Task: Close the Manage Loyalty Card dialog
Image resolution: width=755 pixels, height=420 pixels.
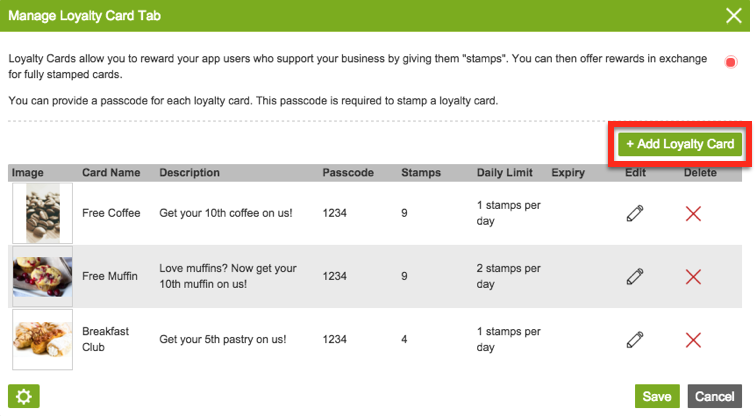Action: click(733, 15)
